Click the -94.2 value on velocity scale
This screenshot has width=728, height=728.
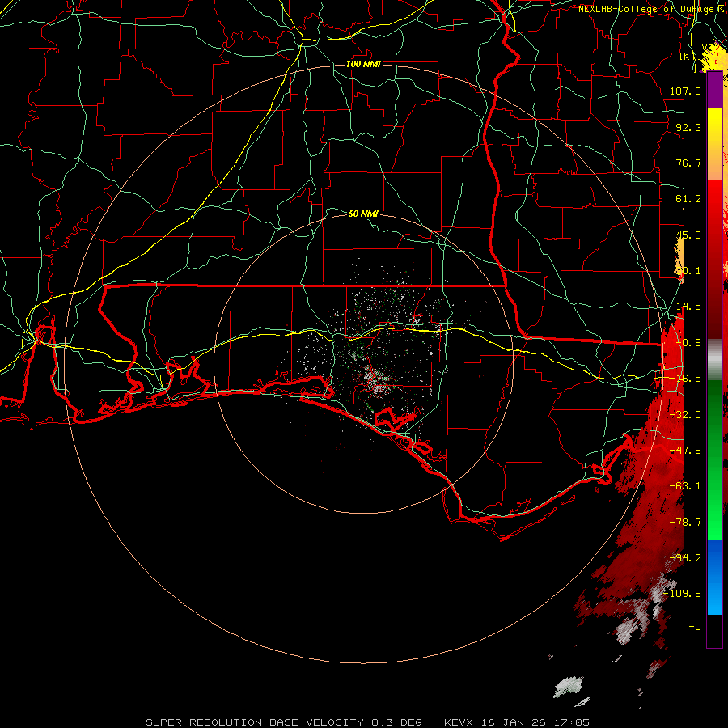pos(685,557)
